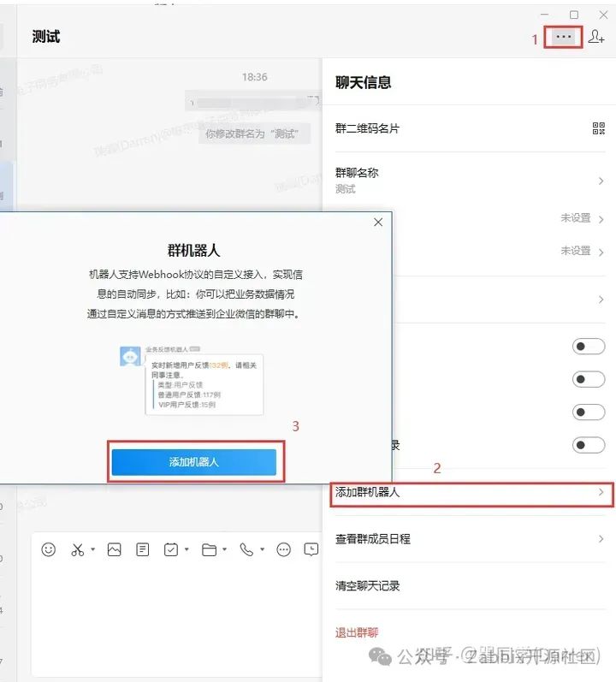Click 退出群聊 to leave the group
This screenshot has height=682, width=616.
click(357, 632)
